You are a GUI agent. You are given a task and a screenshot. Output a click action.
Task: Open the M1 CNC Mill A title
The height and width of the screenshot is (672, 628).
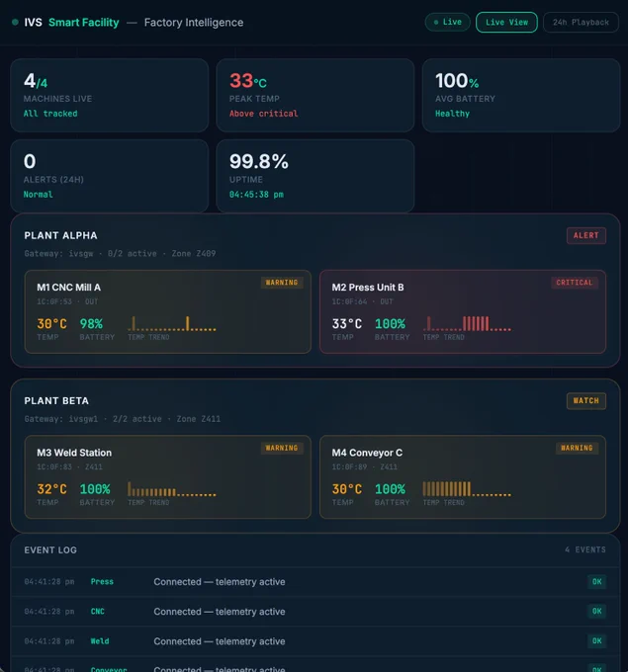(x=68, y=288)
